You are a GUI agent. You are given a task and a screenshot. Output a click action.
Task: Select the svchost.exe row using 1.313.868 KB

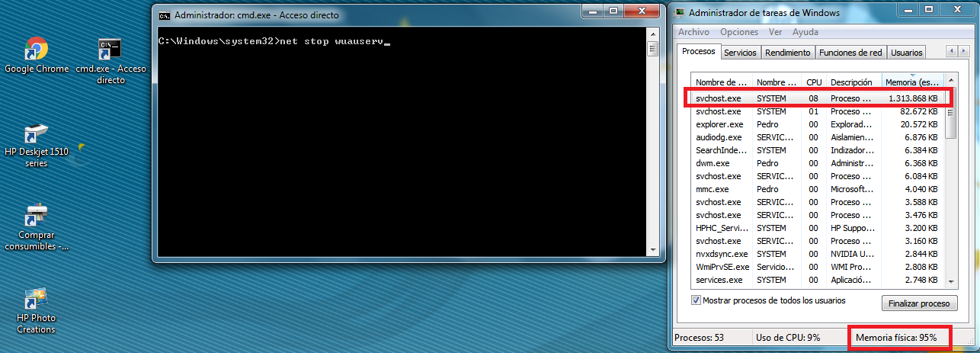point(818,98)
